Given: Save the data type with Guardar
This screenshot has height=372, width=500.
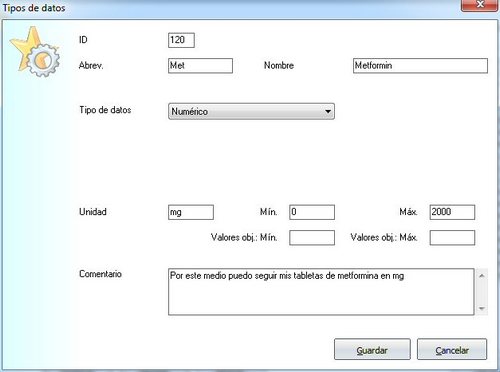Looking at the screenshot, I should tap(372, 350).
